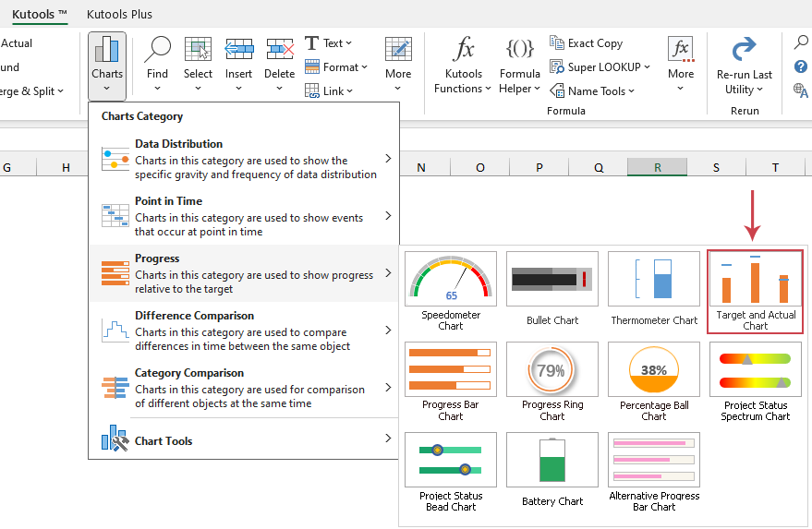
Task: Open the Merge & Split dropdown
Action: click(31, 91)
